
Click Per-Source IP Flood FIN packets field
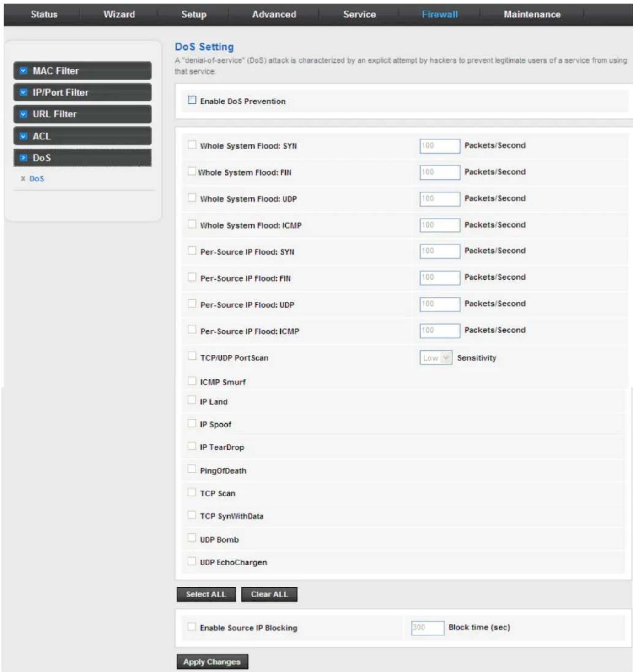(x=440, y=277)
